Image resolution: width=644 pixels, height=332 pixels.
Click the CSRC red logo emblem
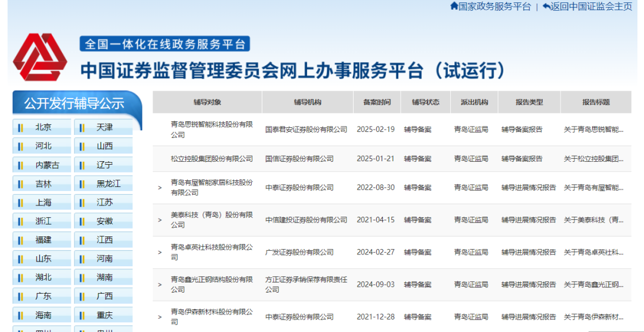coord(40,57)
